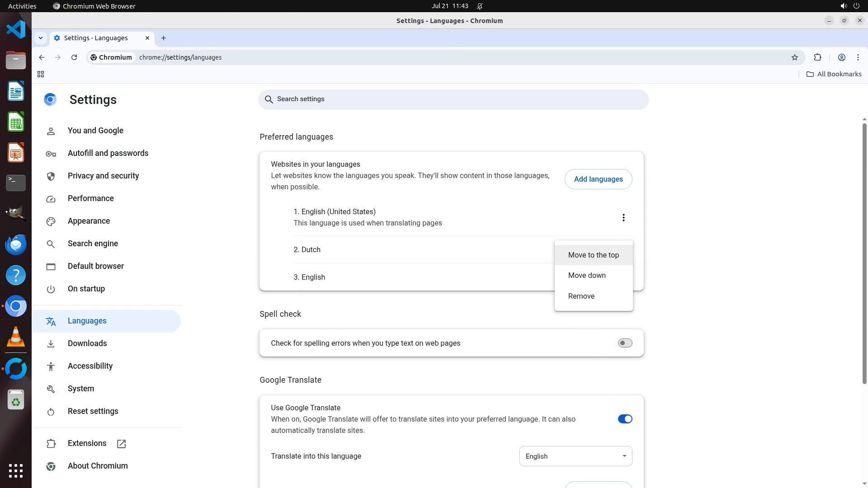
Task: Reload the page
Action: [74, 57]
